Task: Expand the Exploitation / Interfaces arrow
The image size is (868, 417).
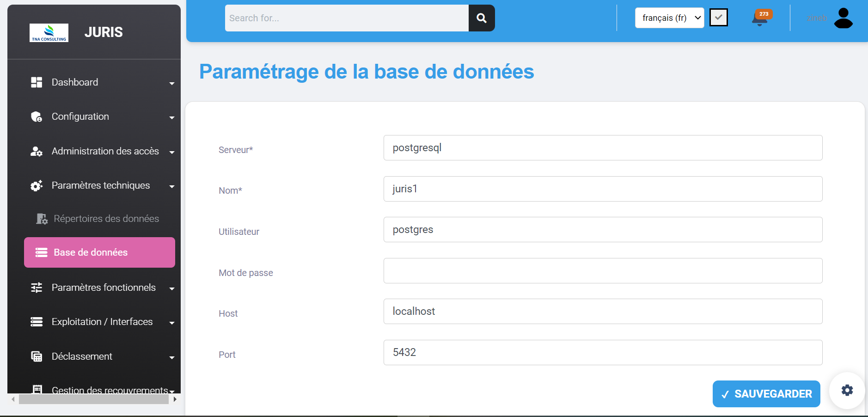Action: 172,323
